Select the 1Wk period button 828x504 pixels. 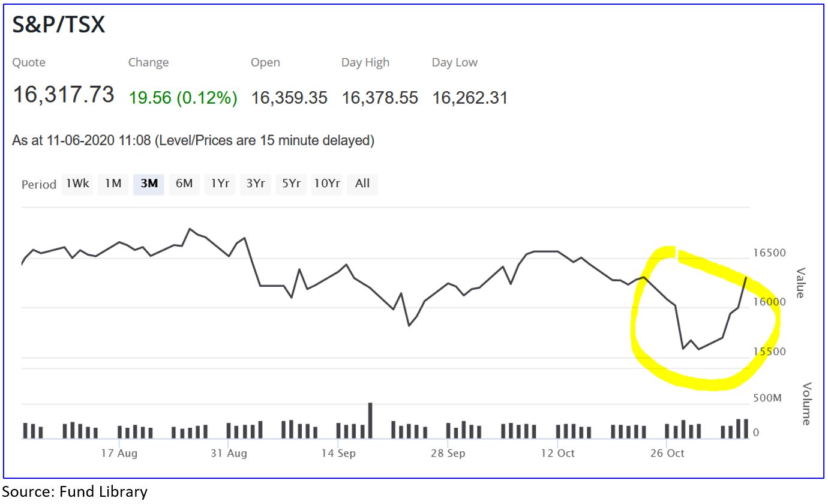click(x=77, y=184)
